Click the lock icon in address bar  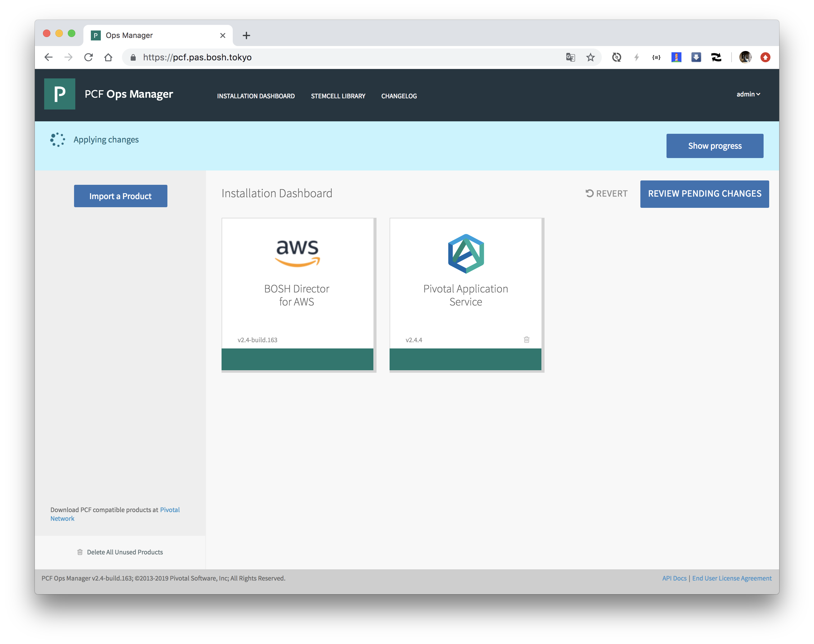(x=133, y=57)
